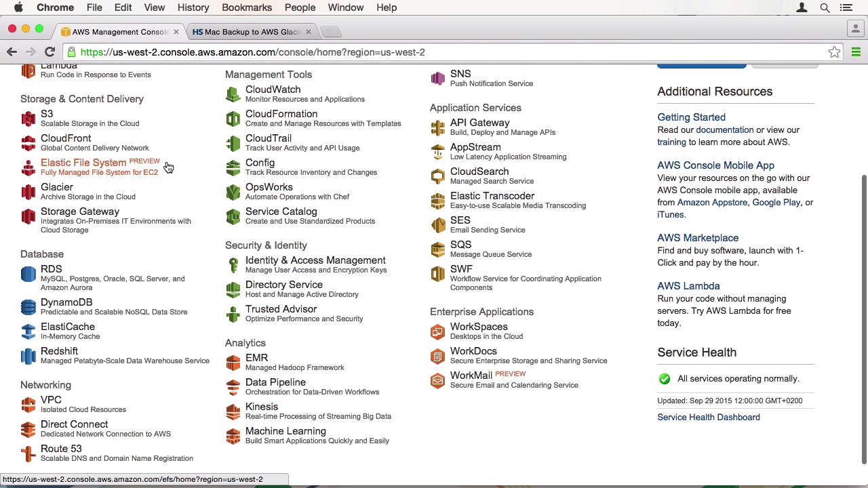Click the OpsWorks icon
The height and width of the screenshot is (488, 868).
(233, 192)
